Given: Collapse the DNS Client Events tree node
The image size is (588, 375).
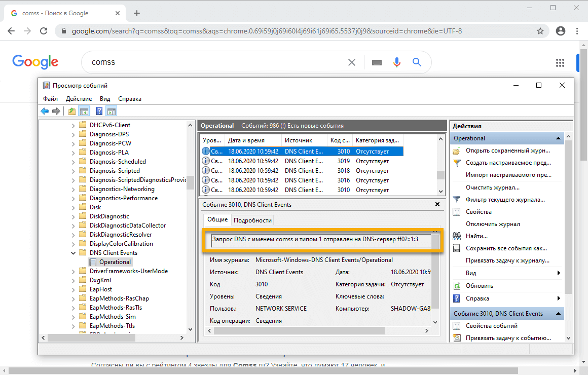Looking at the screenshot, I should click(72, 252).
